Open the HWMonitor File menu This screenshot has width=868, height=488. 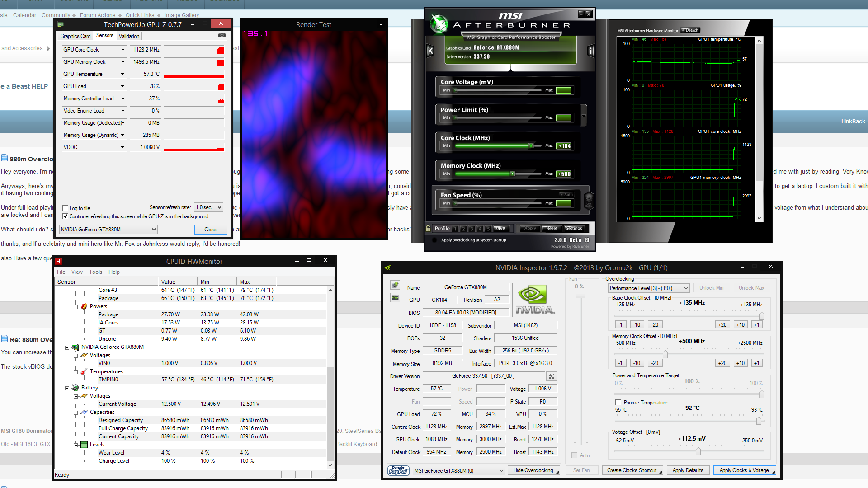point(61,272)
